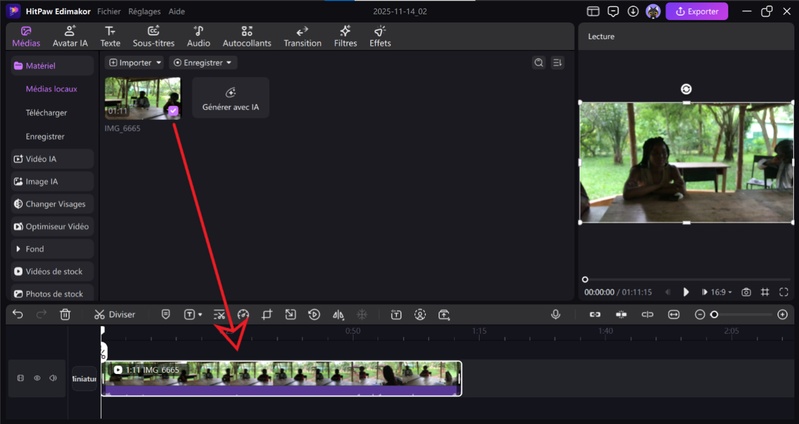The height and width of the screenshot is (424, 799).
Task: Select Matériel category in sidebar
Action: coord(52,66)
